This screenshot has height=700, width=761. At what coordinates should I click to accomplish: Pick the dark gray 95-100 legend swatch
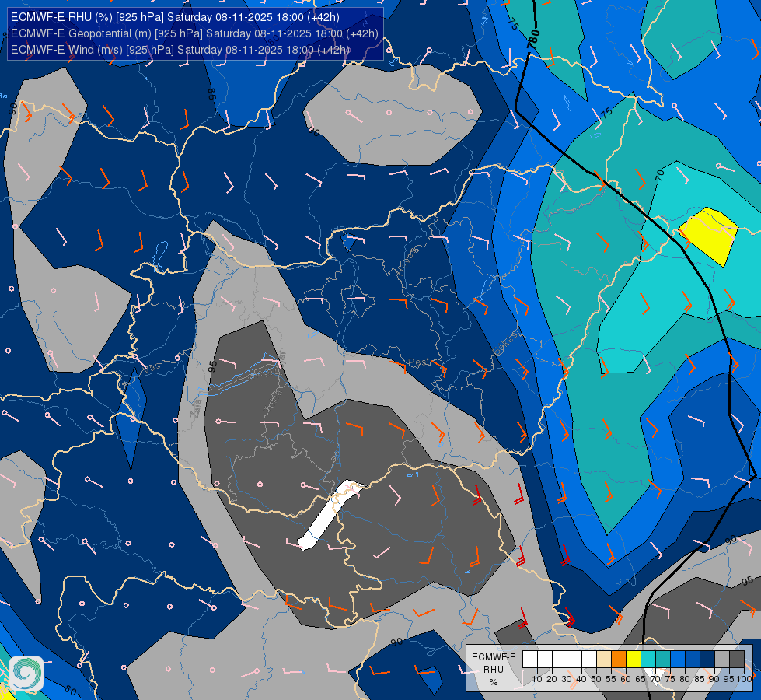pos(737,660)
